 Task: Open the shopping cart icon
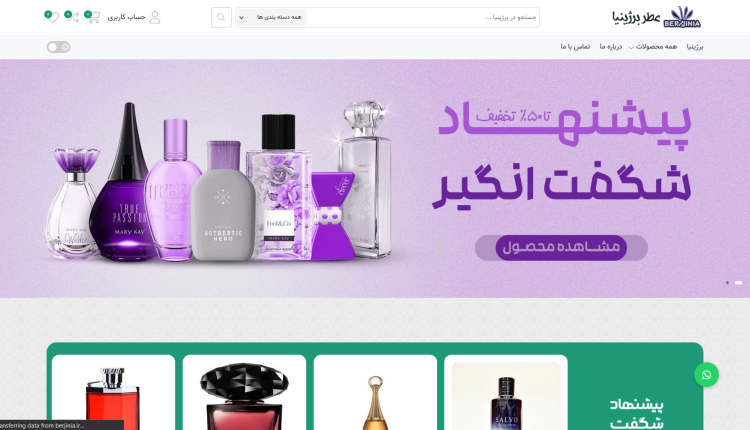pyautogui.click(x=92, y=17)
